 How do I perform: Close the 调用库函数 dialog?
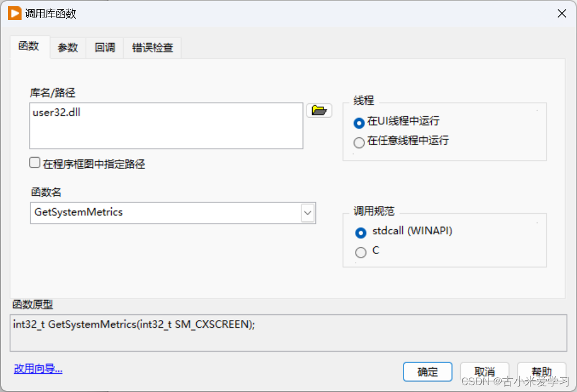coord(562,13)
